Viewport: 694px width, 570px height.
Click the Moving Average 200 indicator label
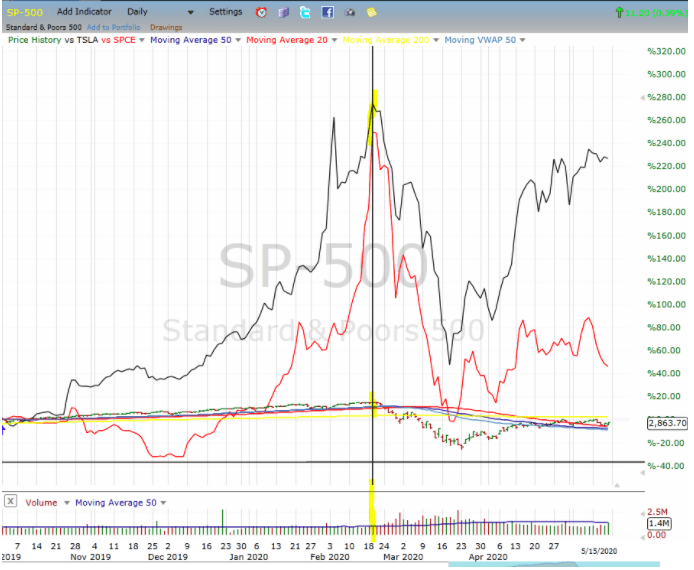pos(386,40)
